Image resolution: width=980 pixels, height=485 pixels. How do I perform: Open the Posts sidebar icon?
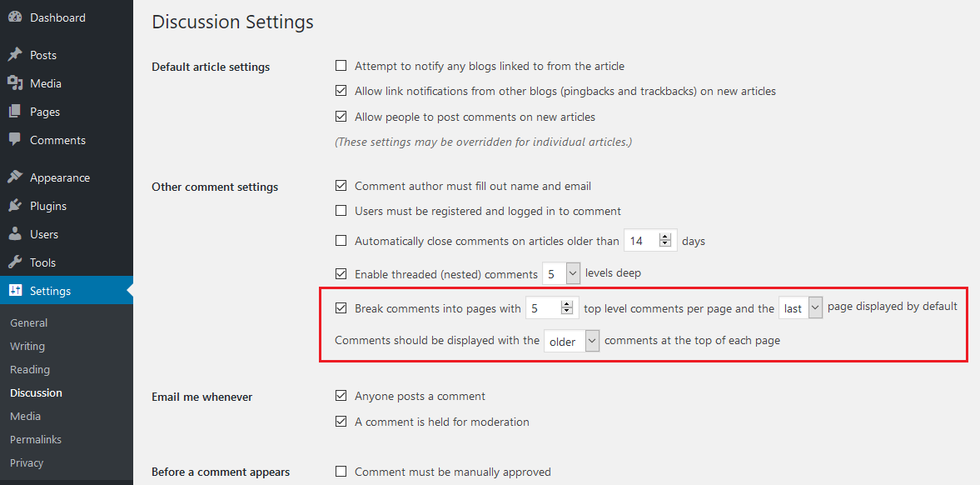coord(14,54)
